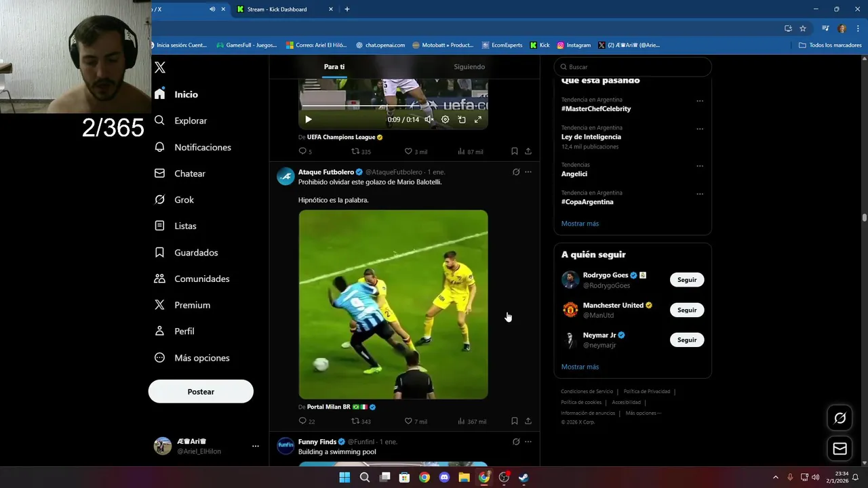Bookmark this page with the star icon

point(803,28)
